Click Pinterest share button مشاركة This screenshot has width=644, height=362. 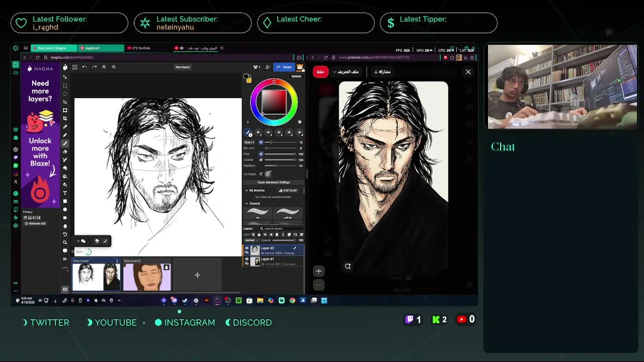click(x=382, y=71)
